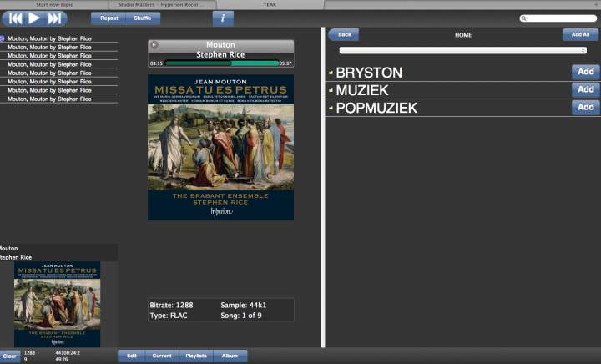Click small play icon in now-playing header

(x=154, y=45)
